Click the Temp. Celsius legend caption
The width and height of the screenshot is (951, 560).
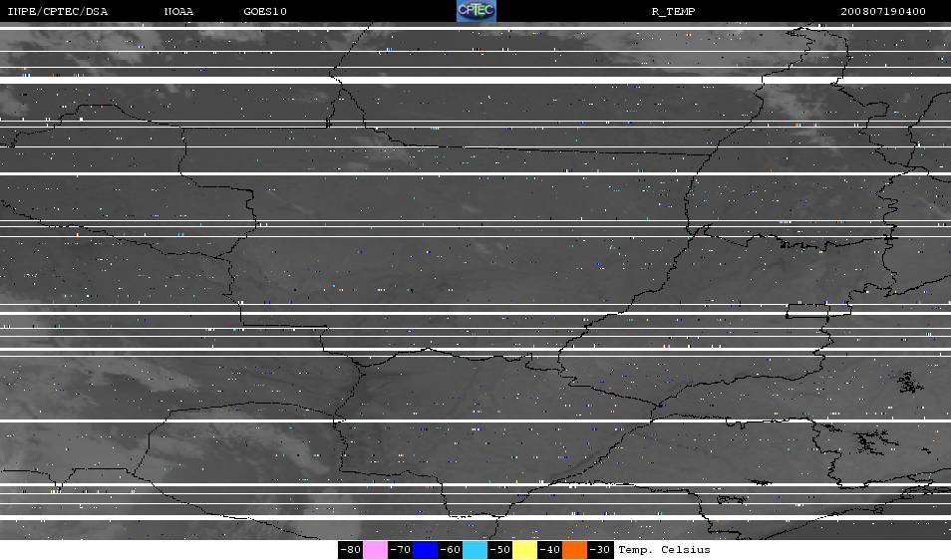coord(664,550)
